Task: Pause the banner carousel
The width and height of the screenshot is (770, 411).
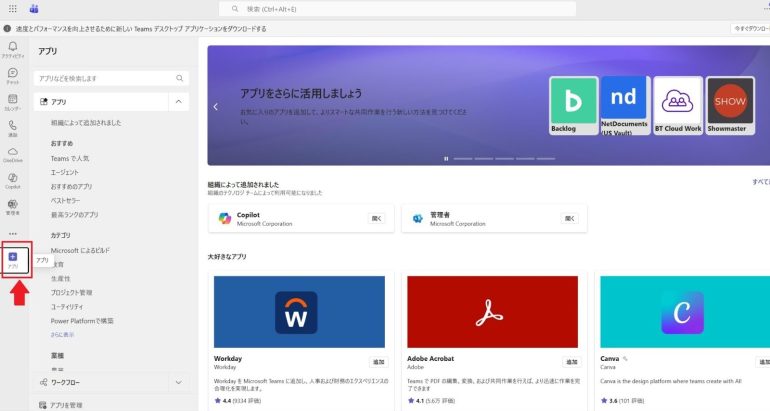Action: coord(446,158)
